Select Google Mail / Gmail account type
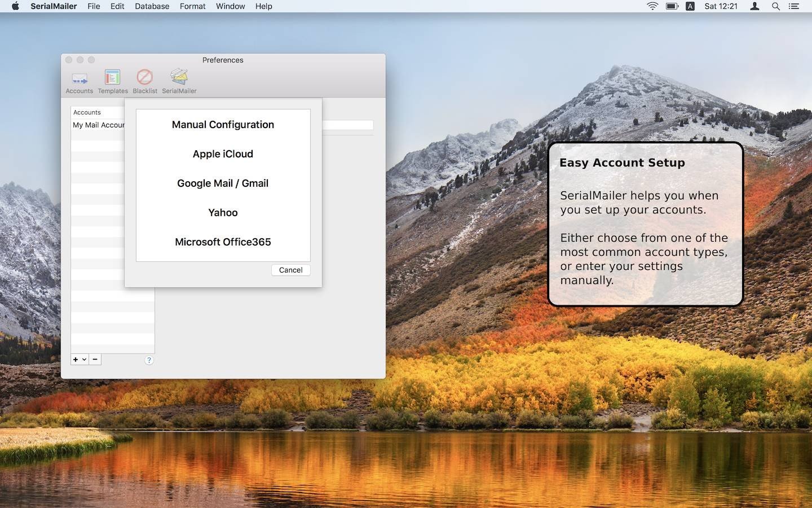 pyautogui.click(x=223, y=183)
